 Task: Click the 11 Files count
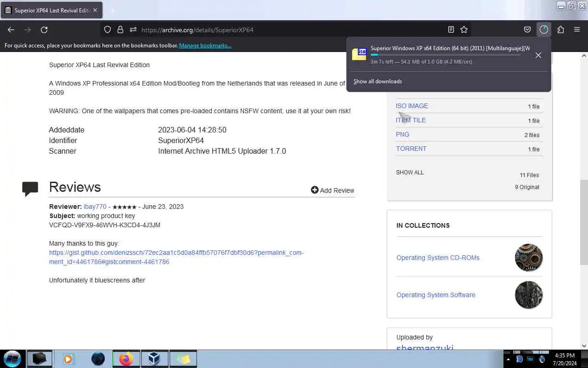[x=529, y=175]
